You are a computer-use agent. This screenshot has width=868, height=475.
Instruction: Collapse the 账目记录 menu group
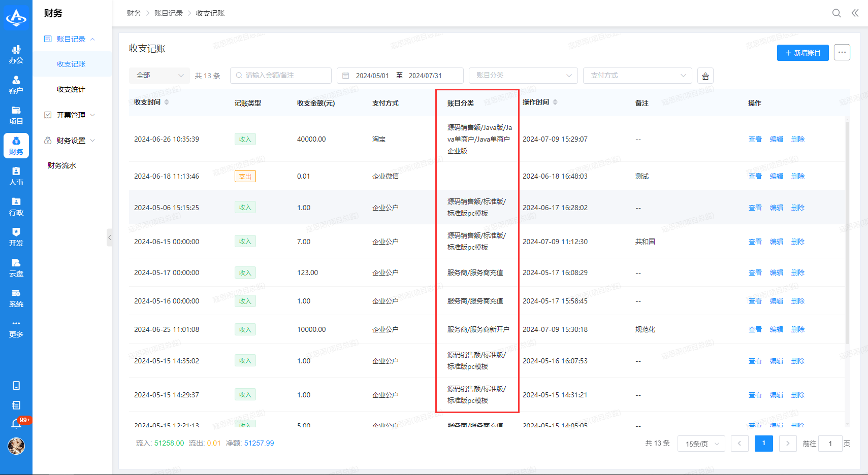pos(71,39)
